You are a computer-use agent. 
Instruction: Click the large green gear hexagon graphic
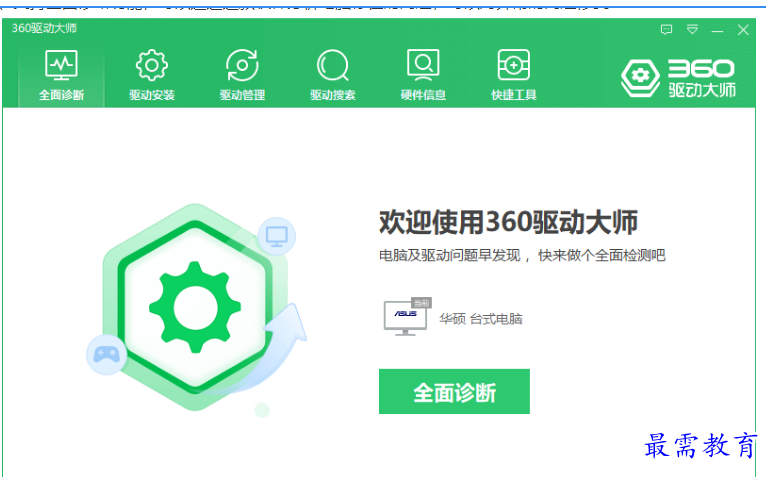pyautogui.click(x=195, y=307)
